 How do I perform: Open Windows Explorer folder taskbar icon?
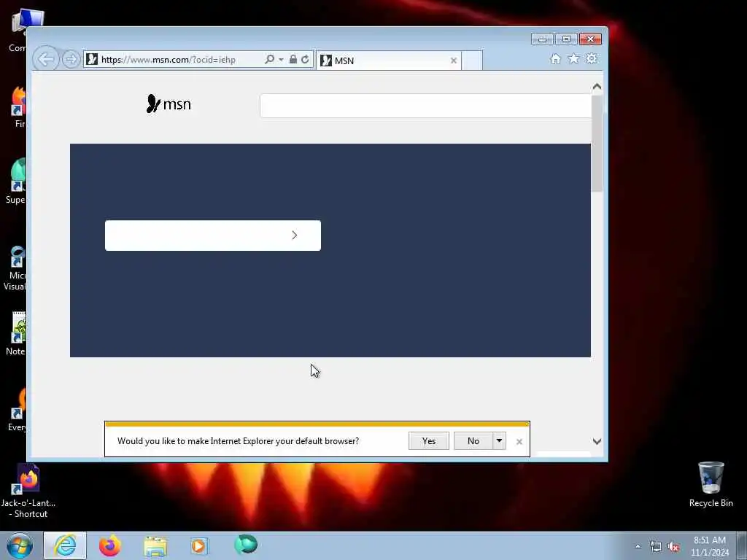[x=155, y=546]
